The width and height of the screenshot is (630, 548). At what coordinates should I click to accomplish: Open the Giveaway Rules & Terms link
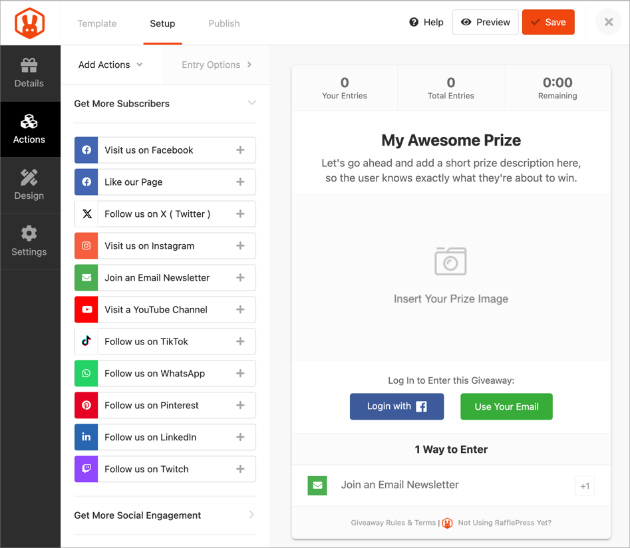click(393, 522)
